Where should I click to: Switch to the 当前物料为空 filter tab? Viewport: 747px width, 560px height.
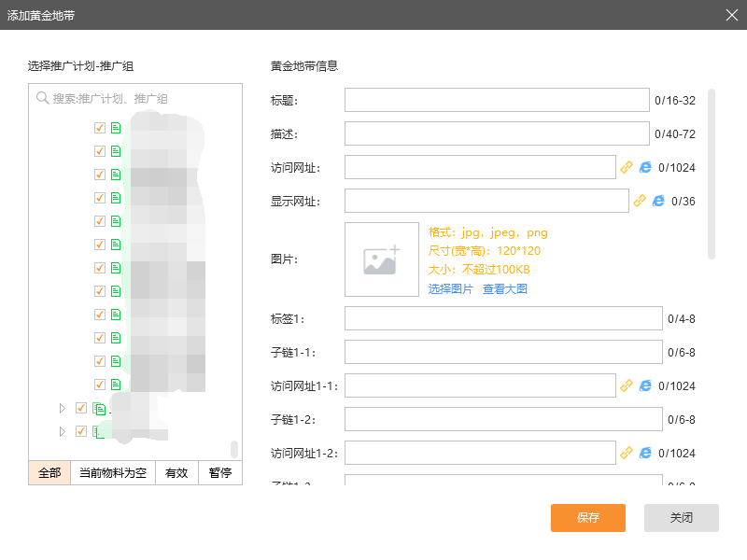point(113,473)
